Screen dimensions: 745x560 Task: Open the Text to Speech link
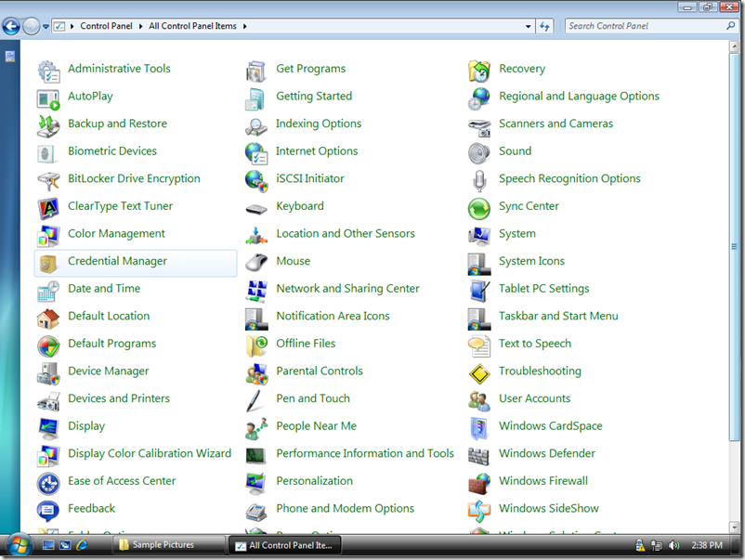534,344
